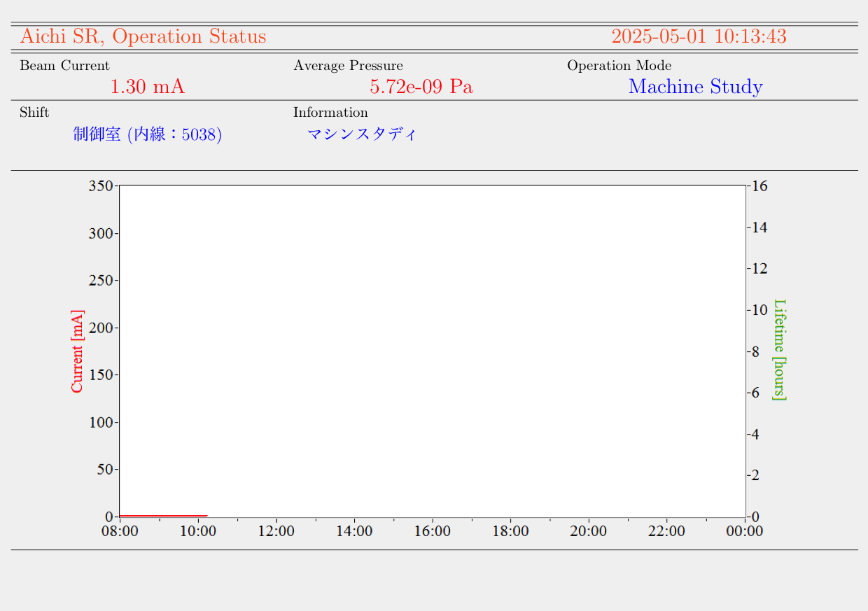Click the 'Shift' label
Screen dimensions: 868x611
click(x=34, y=113)
